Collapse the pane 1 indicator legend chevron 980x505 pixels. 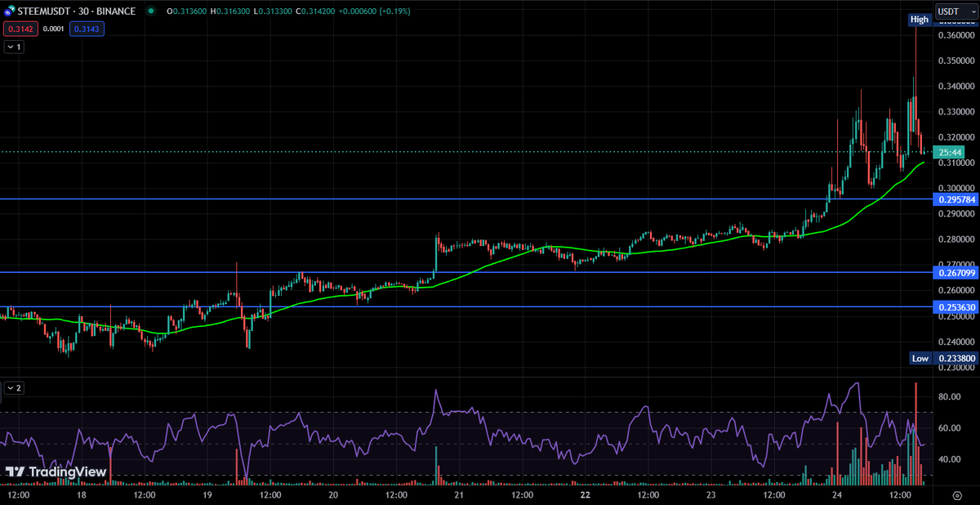14,47
